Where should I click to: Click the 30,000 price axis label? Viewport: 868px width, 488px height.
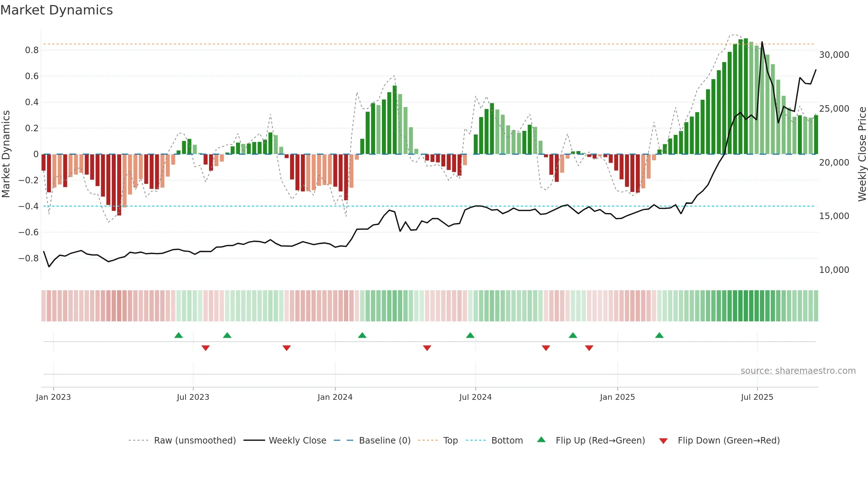coord(834,55)
